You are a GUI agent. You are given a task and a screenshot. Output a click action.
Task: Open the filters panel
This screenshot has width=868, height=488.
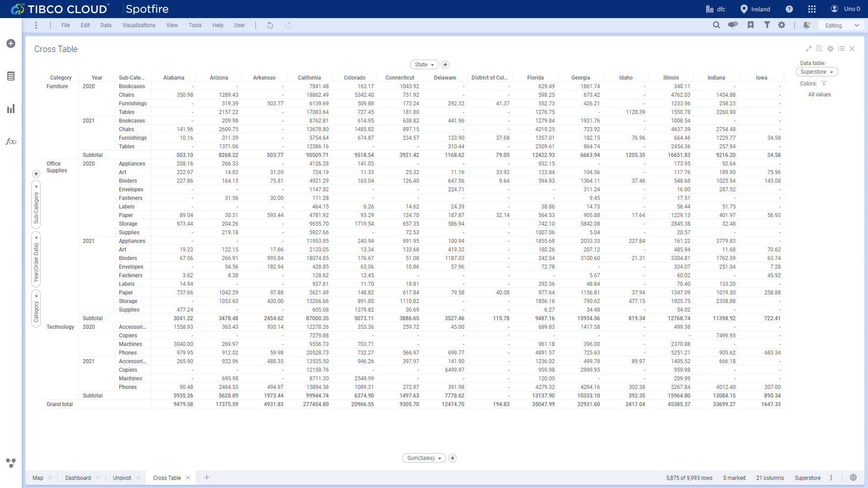[767, 25]
